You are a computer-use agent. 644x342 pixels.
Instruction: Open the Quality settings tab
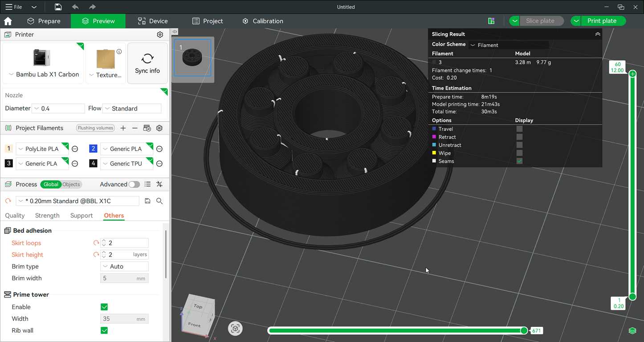(x=15, y=216)
